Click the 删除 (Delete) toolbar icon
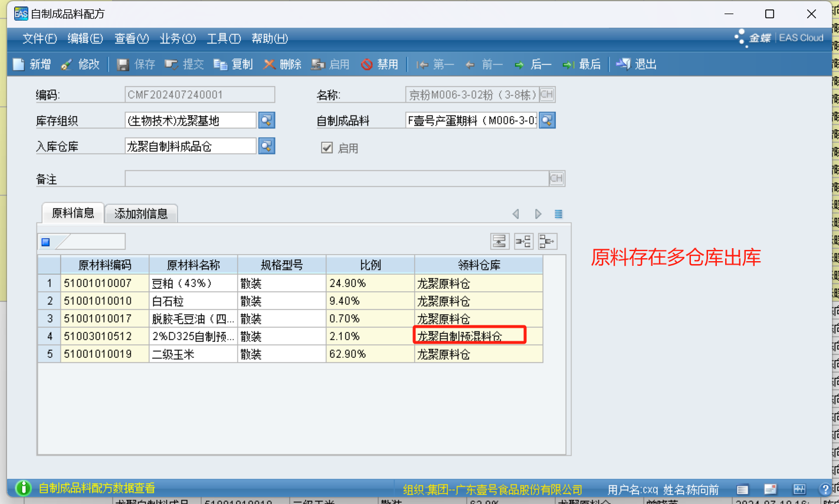Viewport: 839px width, 504px height. 270,64
